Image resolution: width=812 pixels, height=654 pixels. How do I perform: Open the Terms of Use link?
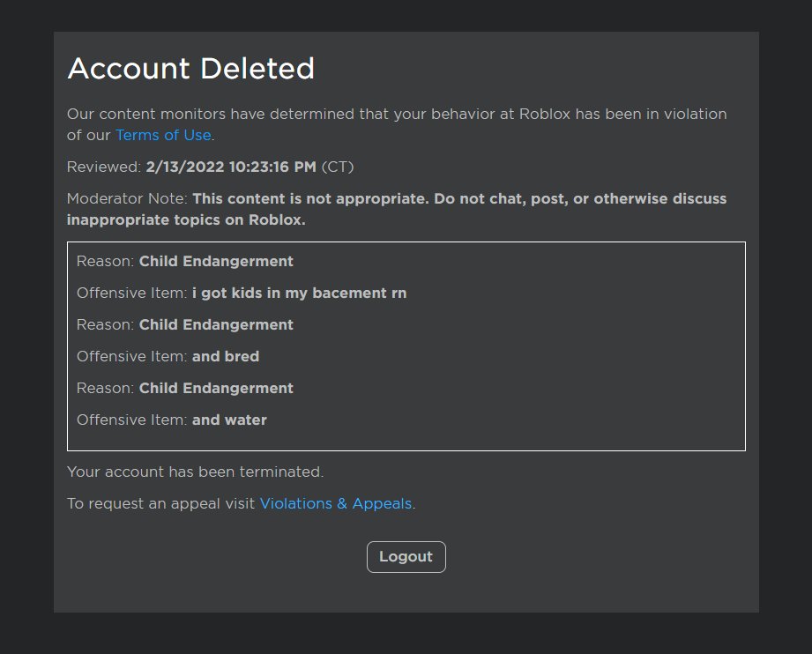coord(163,135)
